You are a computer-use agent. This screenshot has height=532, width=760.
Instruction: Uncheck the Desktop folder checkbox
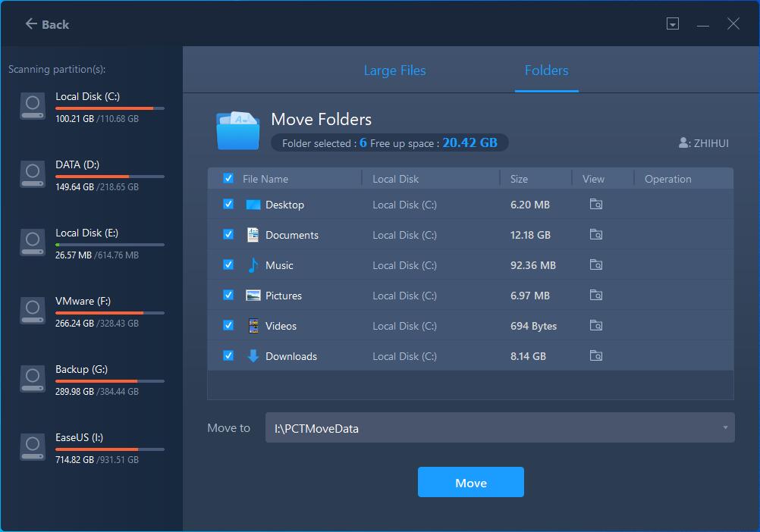(228, 205)
